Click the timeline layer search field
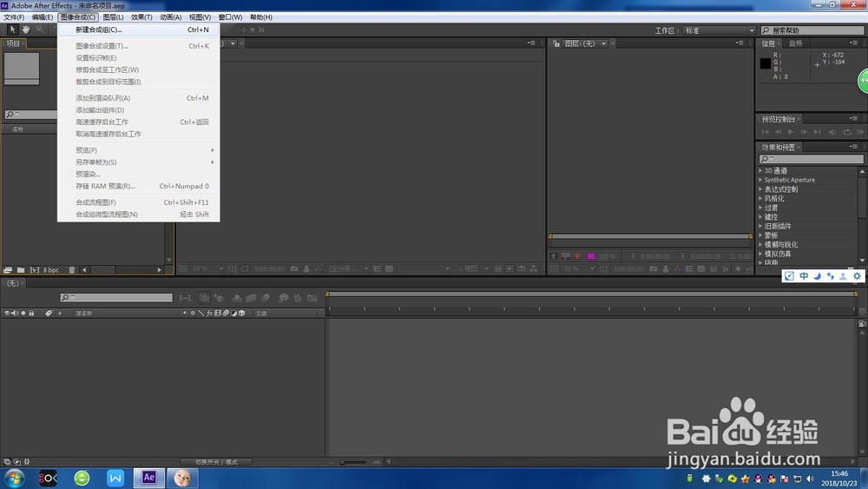The image size is (868, 489). coord(116,298)
